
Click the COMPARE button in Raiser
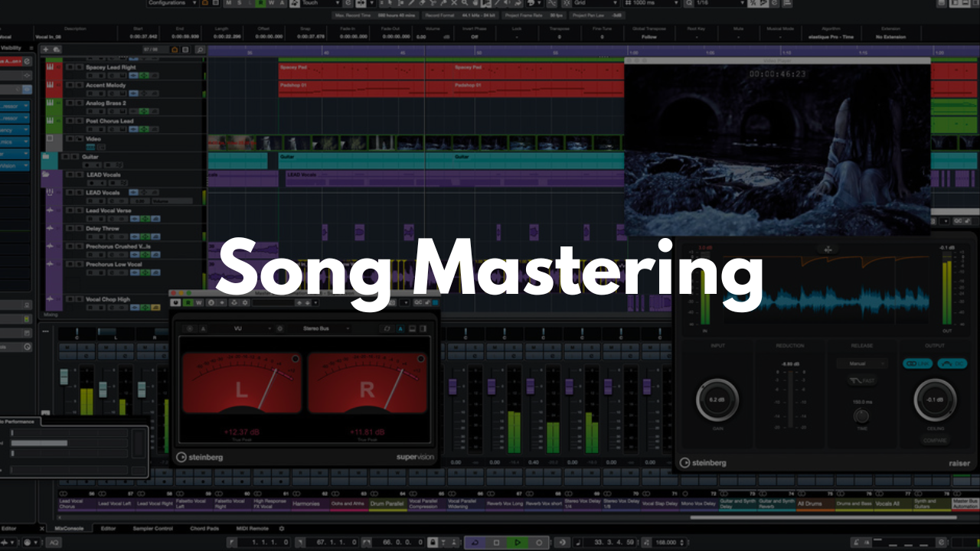[935, 440]
